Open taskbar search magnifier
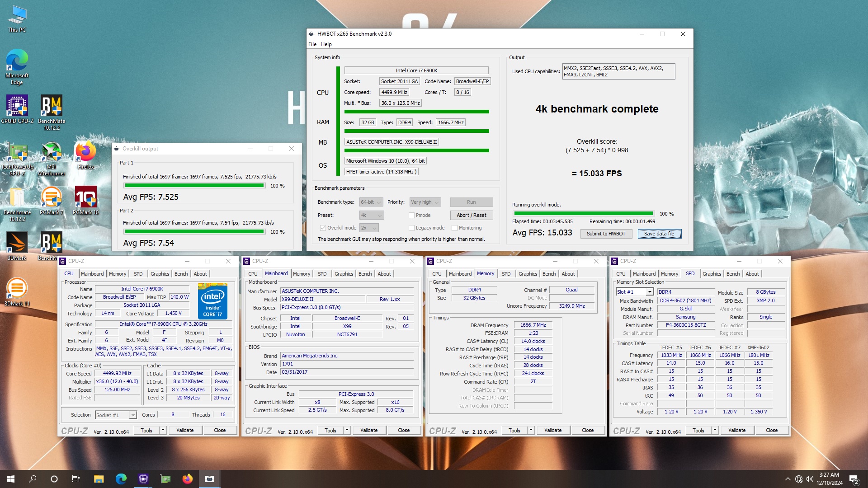The image size is (868, 488). coord(33,479)
